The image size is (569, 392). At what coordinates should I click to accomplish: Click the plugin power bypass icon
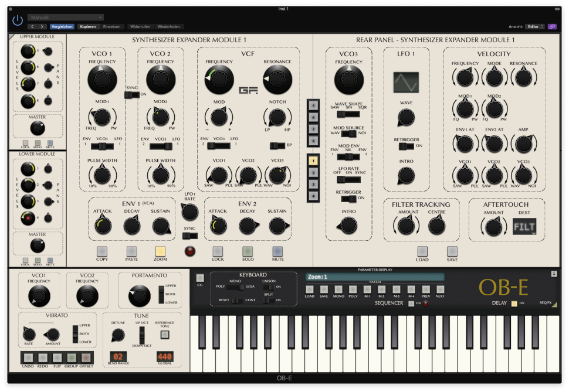tap(18, 21)
